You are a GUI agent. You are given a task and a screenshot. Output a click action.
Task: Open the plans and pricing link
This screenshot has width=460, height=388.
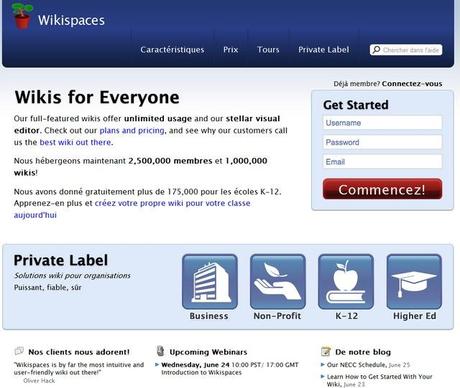[132, 130]
